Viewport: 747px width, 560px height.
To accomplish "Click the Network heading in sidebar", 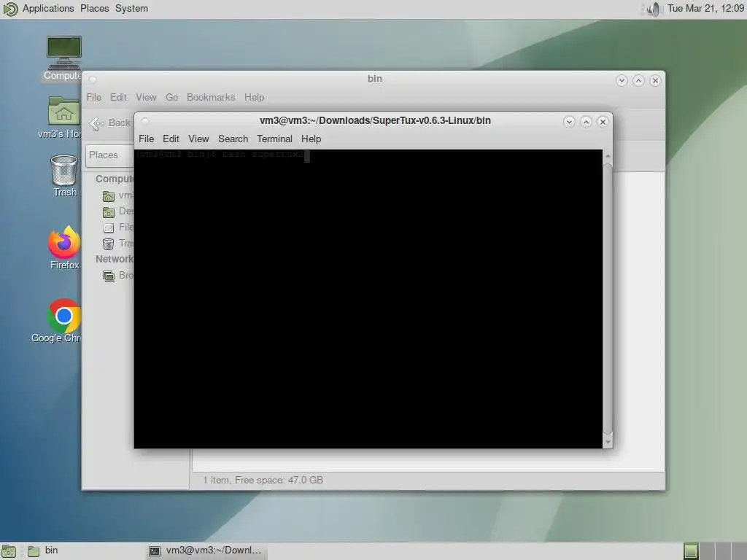I will coord(115,259).
